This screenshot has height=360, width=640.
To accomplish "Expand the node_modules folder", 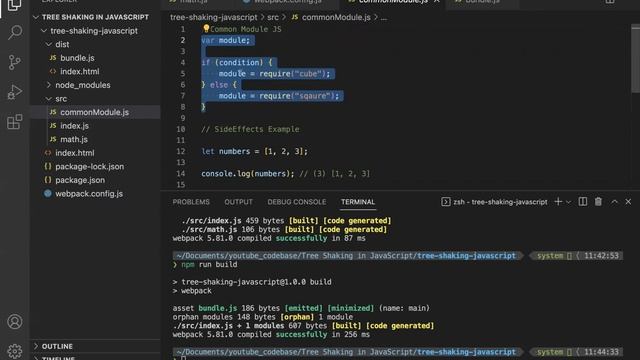I will point(49,85).
